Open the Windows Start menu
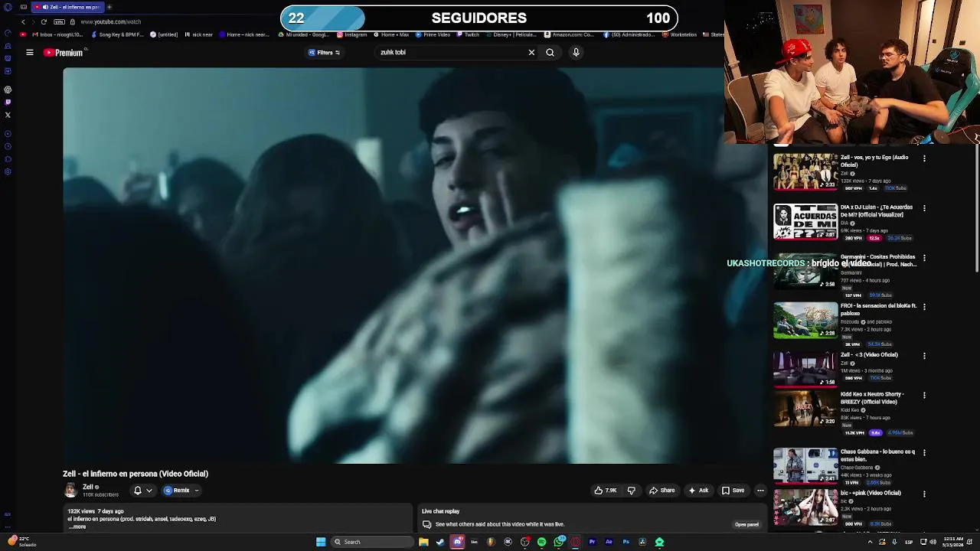 [321, 542]
